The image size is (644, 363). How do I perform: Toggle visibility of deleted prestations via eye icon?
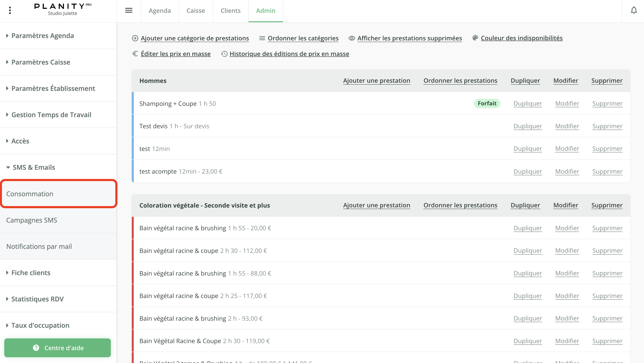pyautogui.click(x=351, y=38)
